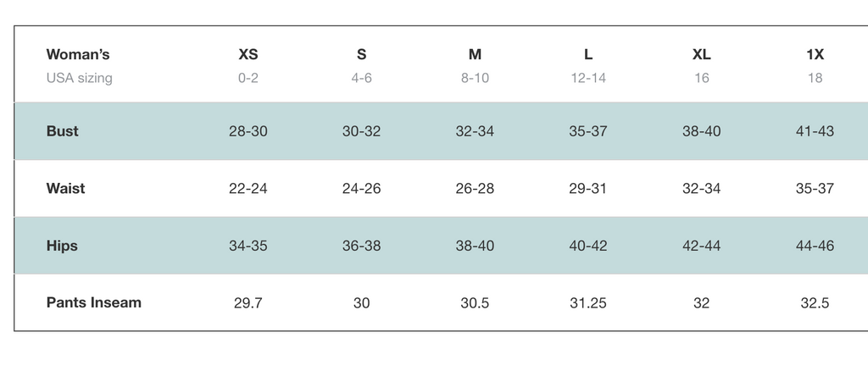Image resolution: width=868 pixels, height=371 pixels.
Task: Select the 1X size column header
Action: coord(815,54)
